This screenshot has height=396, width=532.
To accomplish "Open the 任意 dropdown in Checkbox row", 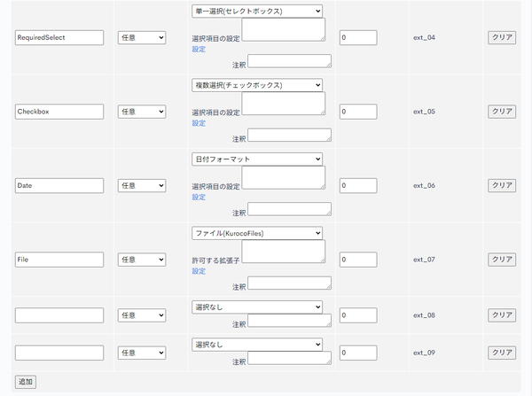I will point(142,112).
